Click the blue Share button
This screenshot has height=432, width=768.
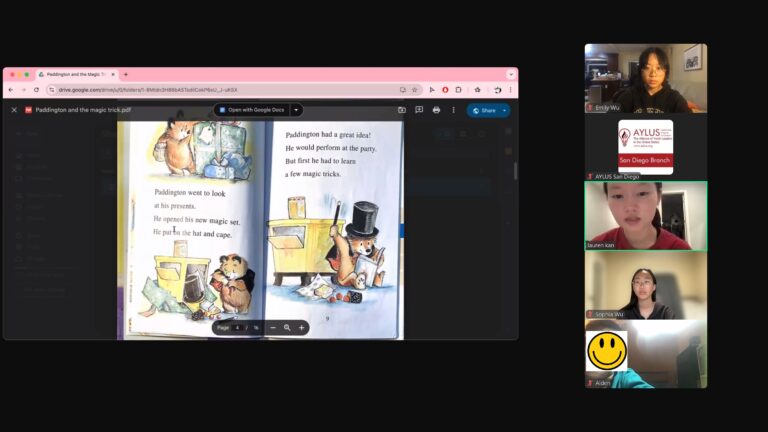pyautogui.click(x=483, y=111)
